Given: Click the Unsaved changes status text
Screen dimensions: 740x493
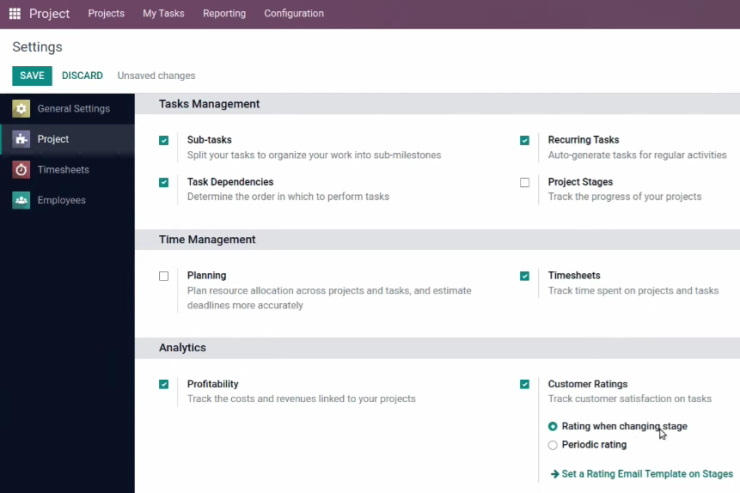Looking at the screenshot, I should (x=156, y=75).
